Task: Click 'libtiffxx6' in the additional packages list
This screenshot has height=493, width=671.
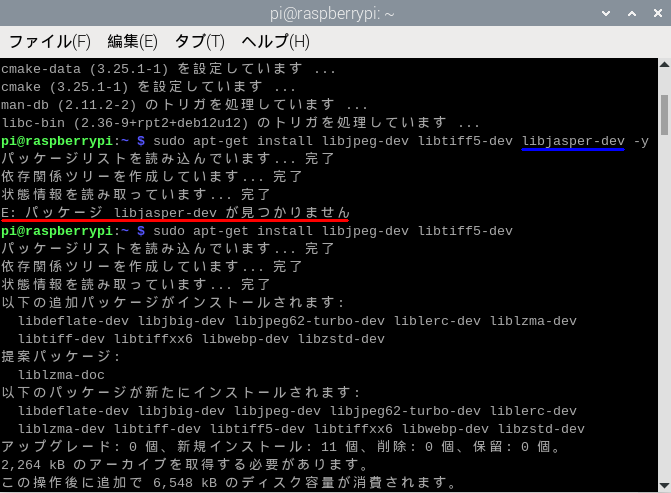Action: pos(153,339)
